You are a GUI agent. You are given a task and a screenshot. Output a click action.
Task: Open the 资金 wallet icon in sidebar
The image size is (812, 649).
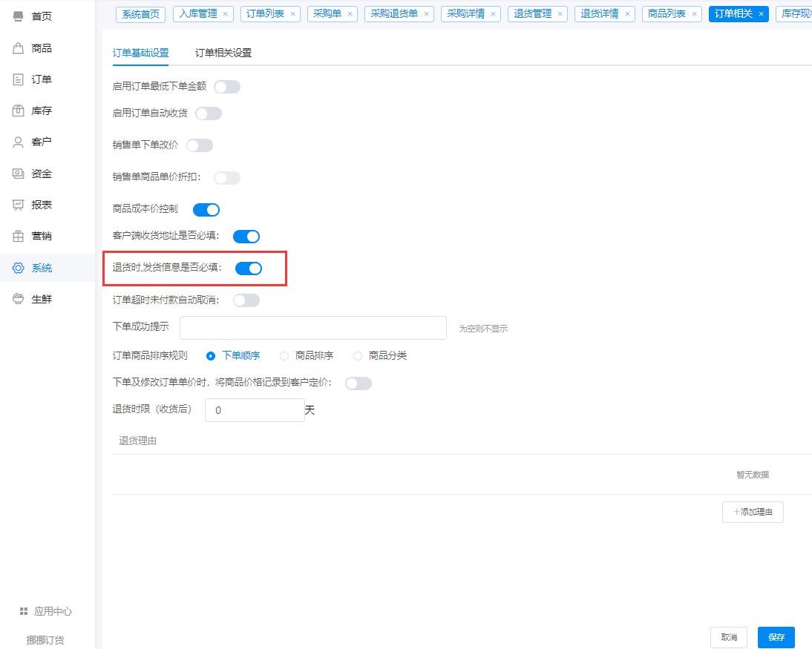(19, 174)
